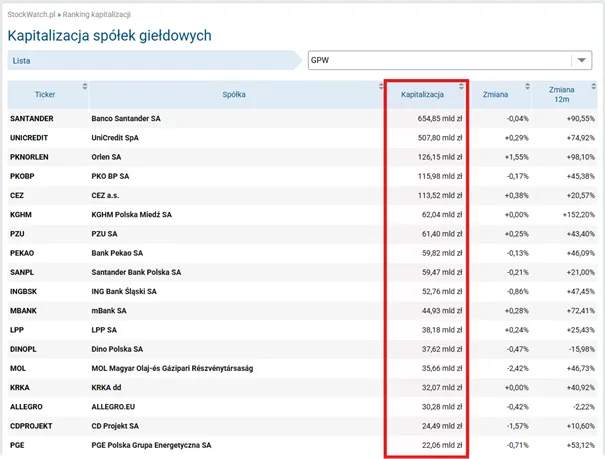Click the Lista label bar
Screen dimensions: 605x459
point(154,61)
